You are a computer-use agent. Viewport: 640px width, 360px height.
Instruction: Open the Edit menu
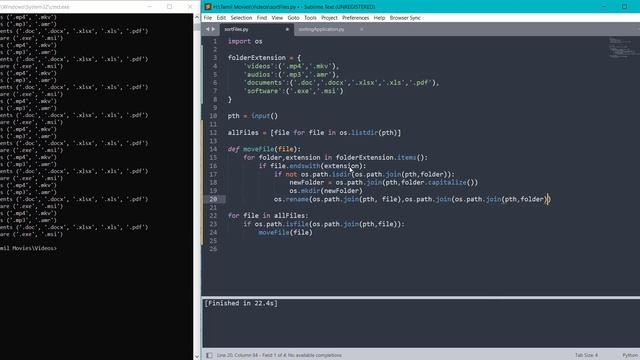pos(221,18)
